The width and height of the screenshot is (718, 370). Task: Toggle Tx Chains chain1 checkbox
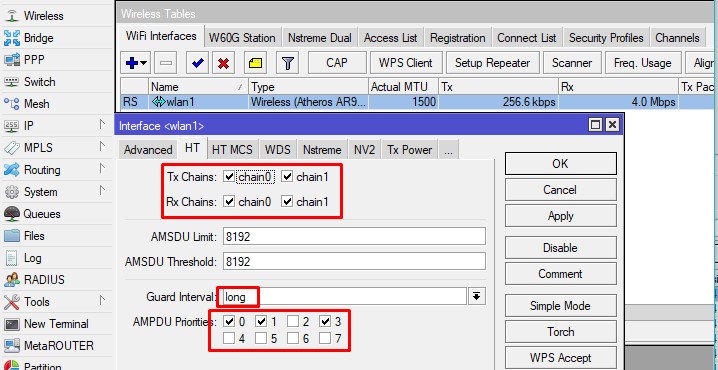coord(287,176)
